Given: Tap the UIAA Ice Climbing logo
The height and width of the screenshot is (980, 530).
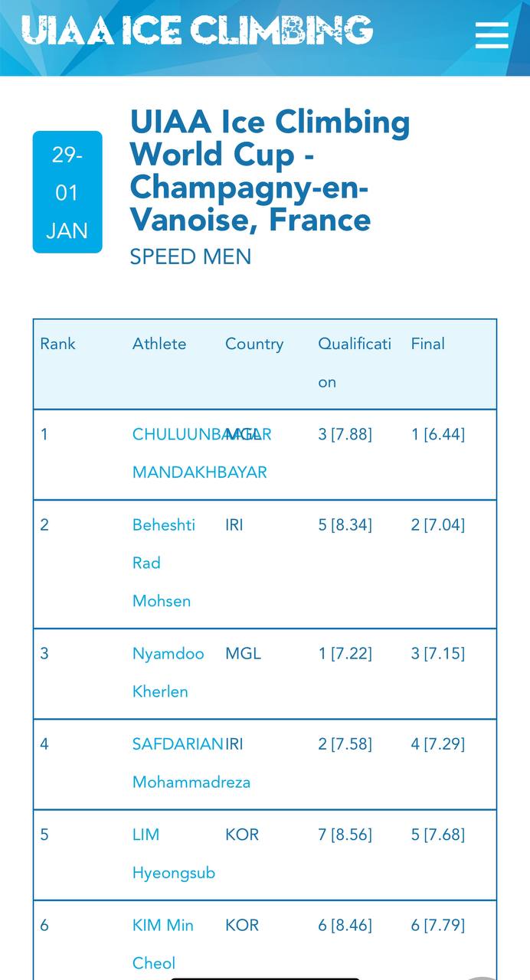Looking at the screenshot, I should (197, 31).
